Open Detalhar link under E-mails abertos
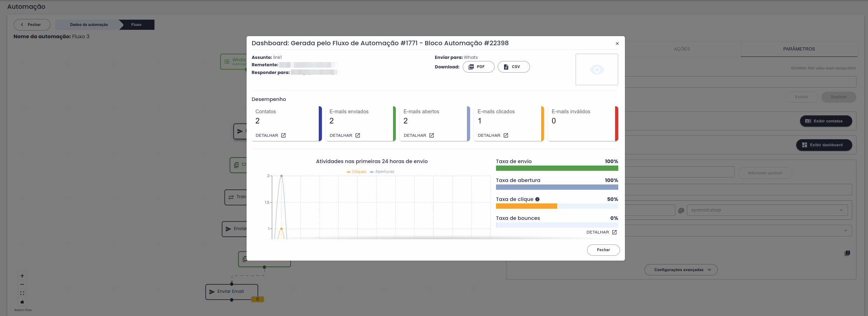This screenshot has width=868, height=316. pos(419,135)
